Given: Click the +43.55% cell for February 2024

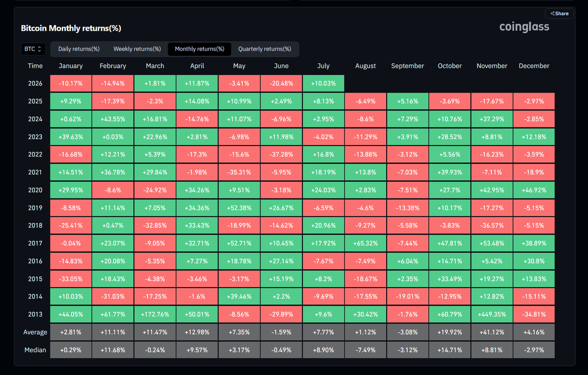Looking at the screenshot, I should (x=113, y=119).
